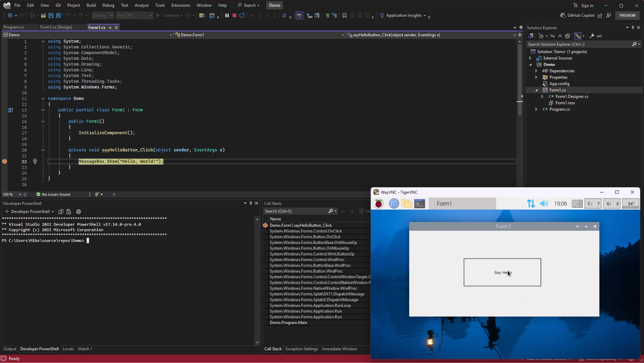The image size is (644, 363).
Task: Switch to the Locals tab
Action: [68, 349]
